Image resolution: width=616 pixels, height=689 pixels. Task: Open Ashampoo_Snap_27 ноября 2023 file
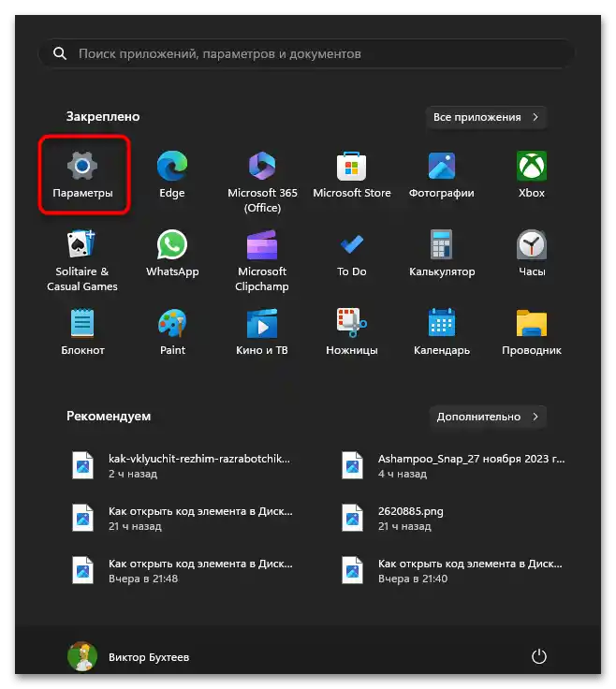453,466
